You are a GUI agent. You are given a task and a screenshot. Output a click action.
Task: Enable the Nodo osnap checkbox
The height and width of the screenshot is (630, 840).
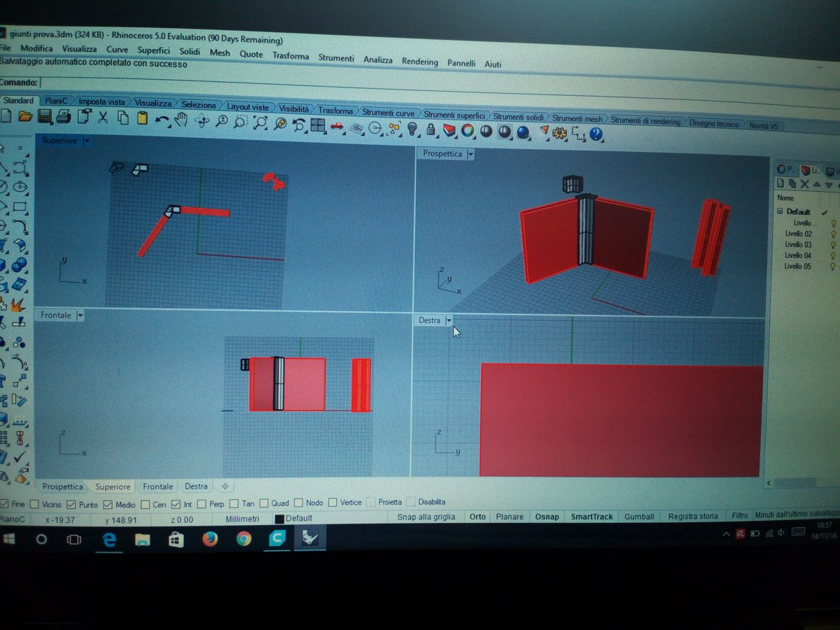299,503
